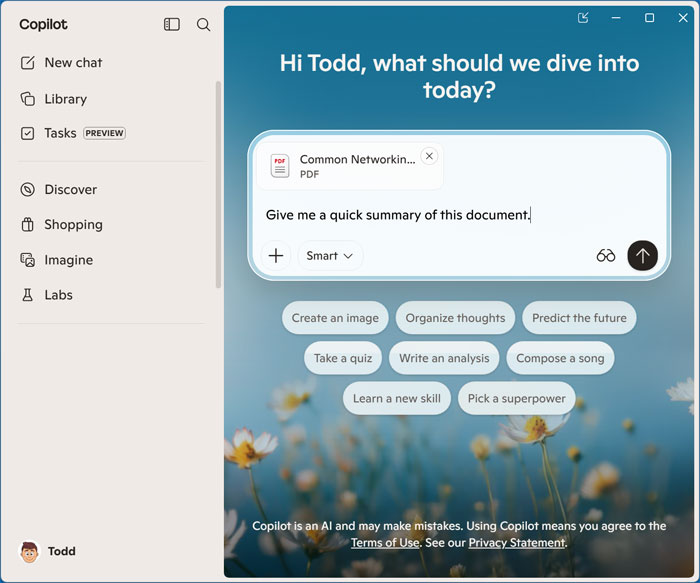Click Todd's profile avatar

tap(29, 552)
